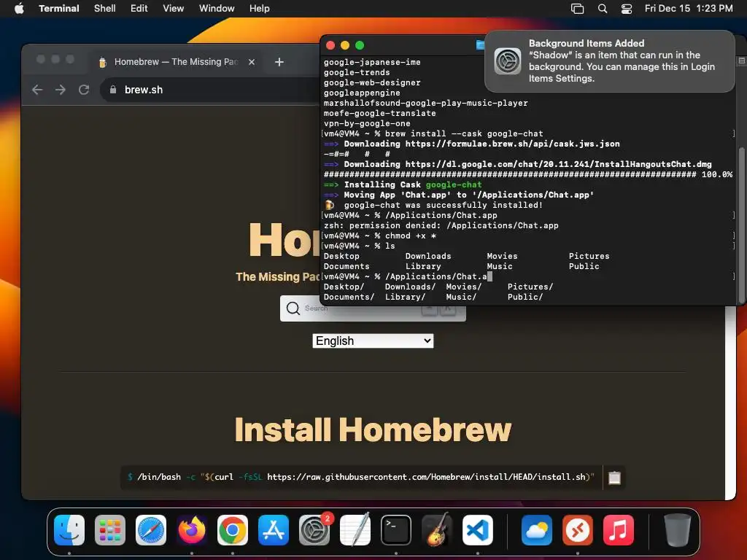747x560 pixels.
Task: Open App Store from the Dock
Action: pos(274,529)
